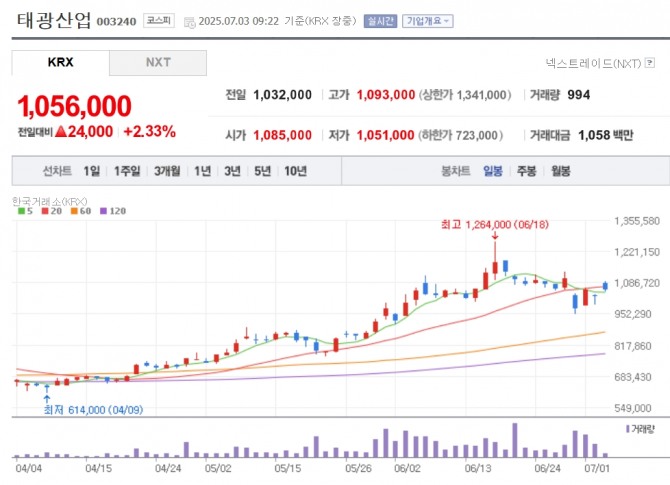Switch to the NXT tab
The width and height of the screenshot is (670, 485).
pos(158,62)
